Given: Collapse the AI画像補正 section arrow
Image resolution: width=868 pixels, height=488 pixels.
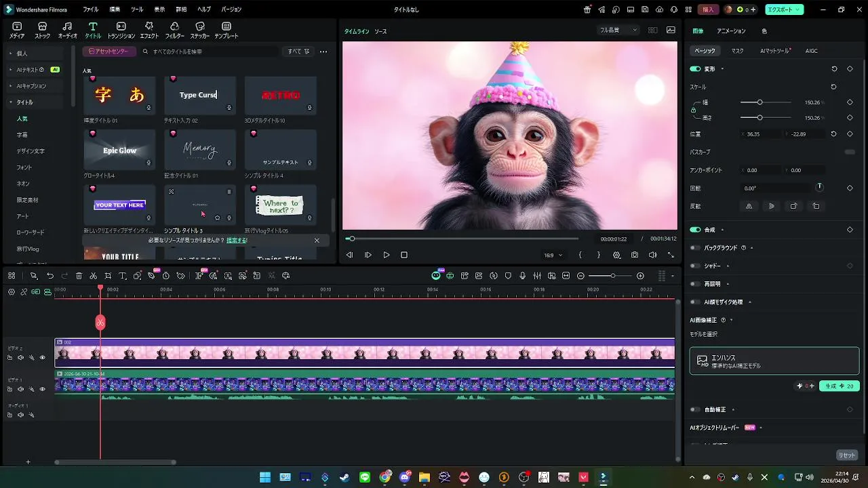Looking at the screenshot, I should pyautogui.click(x=731, y=320).
